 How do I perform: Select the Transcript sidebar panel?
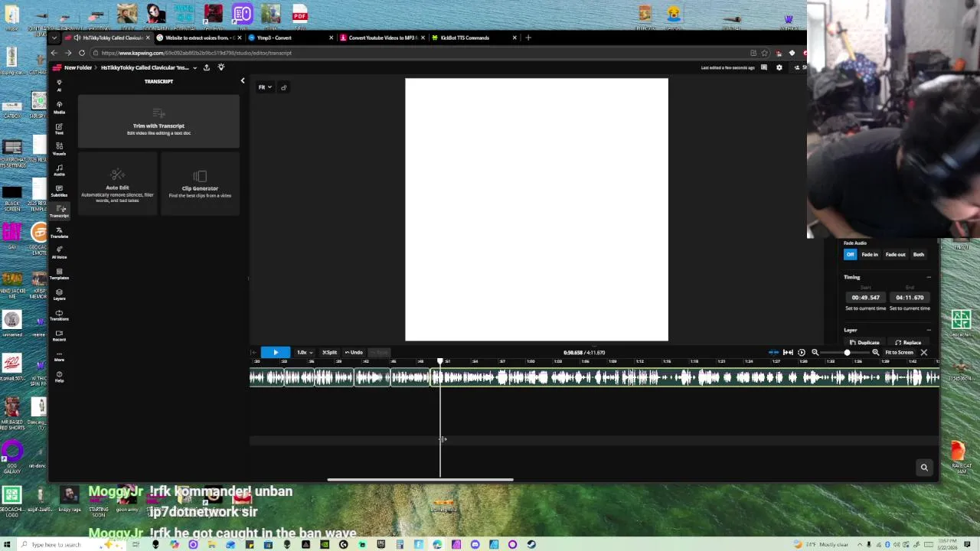tap(59, 210)
